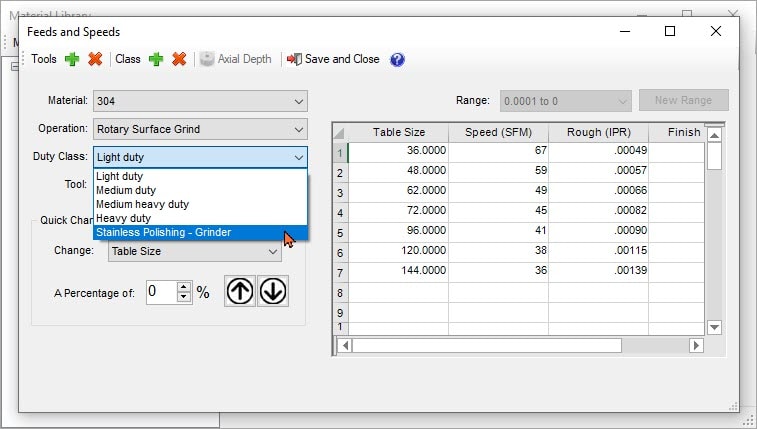Pick Medium duty from the dropdown list
The height and width of the screenshot is (429, 757).
coord(128,190)
